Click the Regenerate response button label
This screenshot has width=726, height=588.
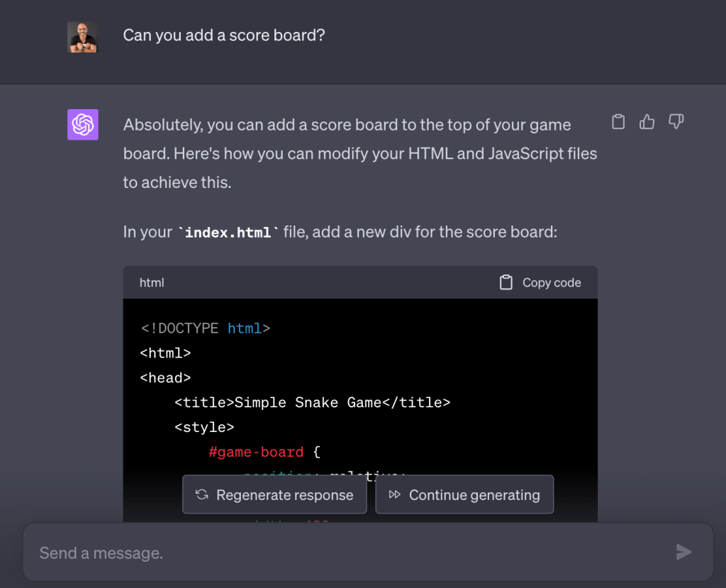click(x=284, y=495)
